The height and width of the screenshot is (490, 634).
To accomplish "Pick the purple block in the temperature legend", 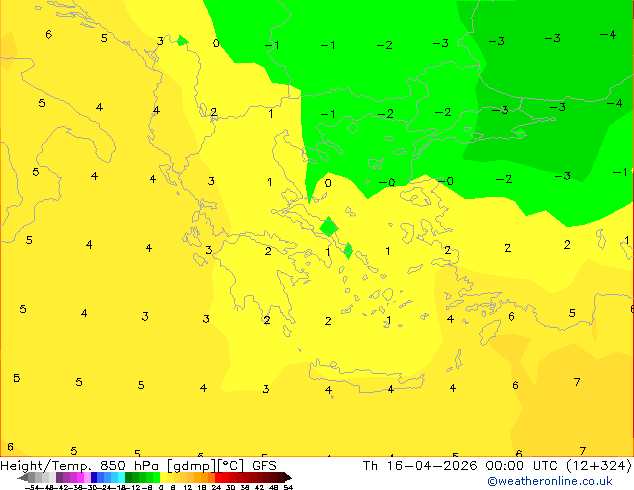I will pos(59,477).
